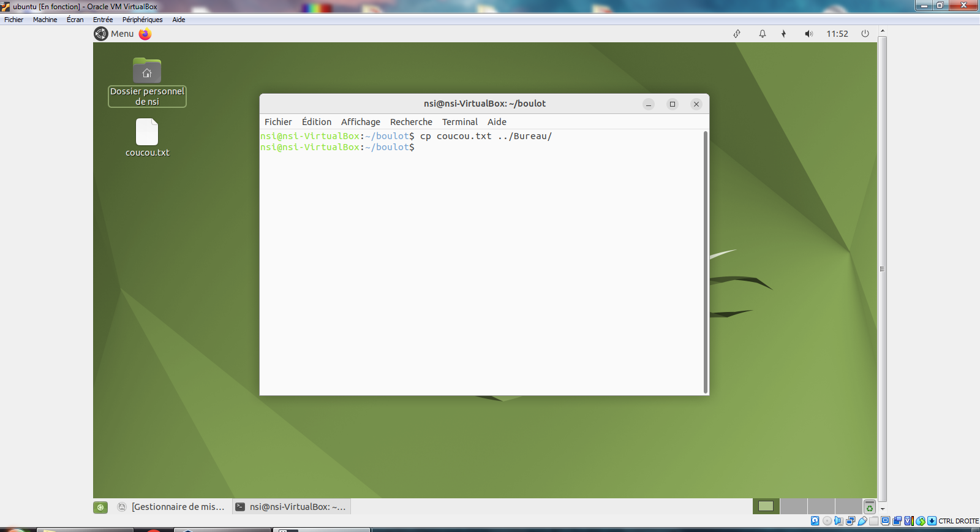Switch to Gestionnaire de mises à jour window
The image size is (980, 532).
171,507
